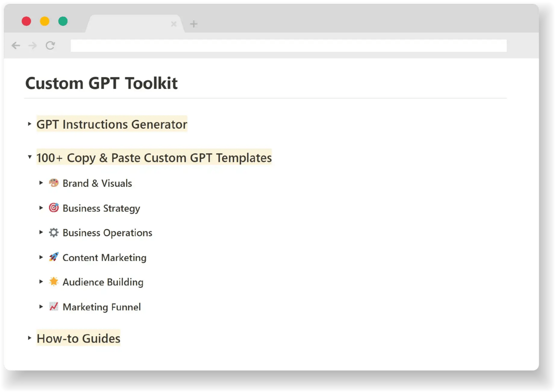Screen dimensions: 555x392
Task: Focus the browser address bar
Action: pos(288,46)
